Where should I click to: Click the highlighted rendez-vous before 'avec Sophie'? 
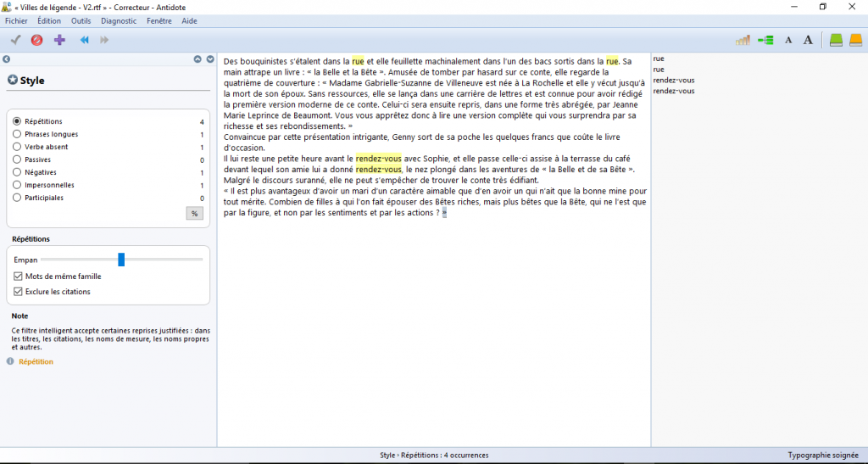(379, 159)
